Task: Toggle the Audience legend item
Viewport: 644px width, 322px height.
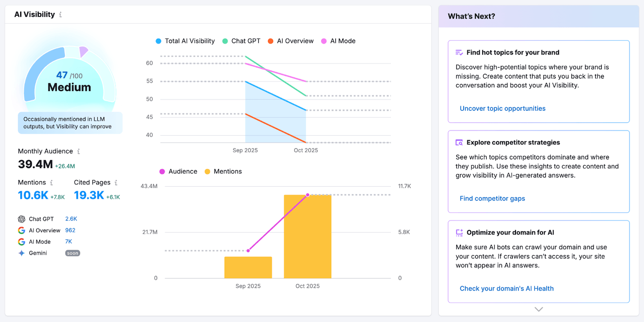Action: pyautogui.click(x=178, y=171)
